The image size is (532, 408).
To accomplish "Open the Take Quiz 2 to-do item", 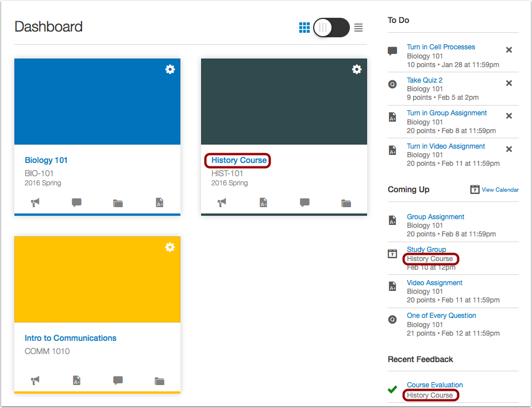I will click(425, 80).
